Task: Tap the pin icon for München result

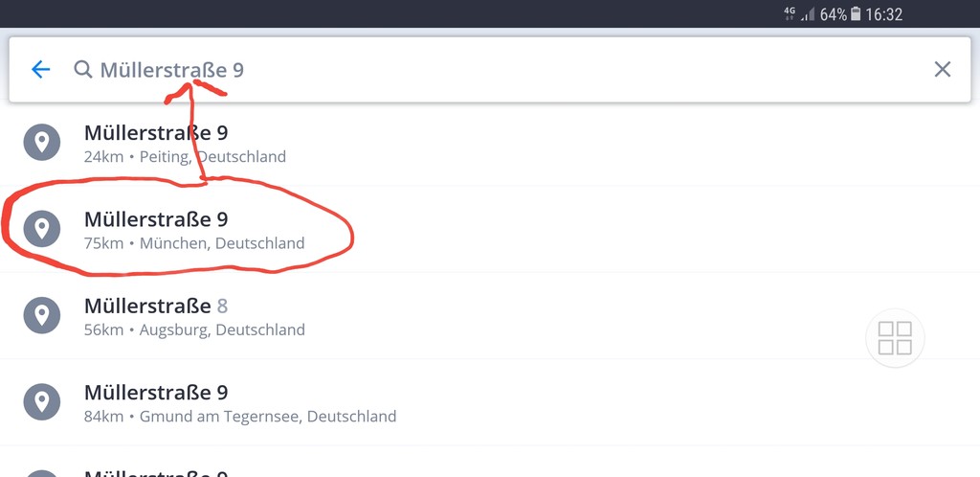Action: coord(42,229)
